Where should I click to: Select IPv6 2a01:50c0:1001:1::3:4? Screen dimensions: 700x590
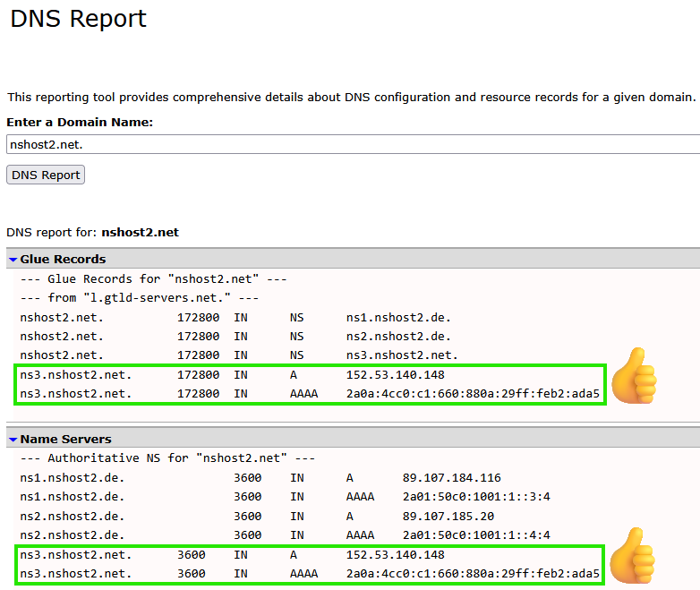click(x=476, y=497)
